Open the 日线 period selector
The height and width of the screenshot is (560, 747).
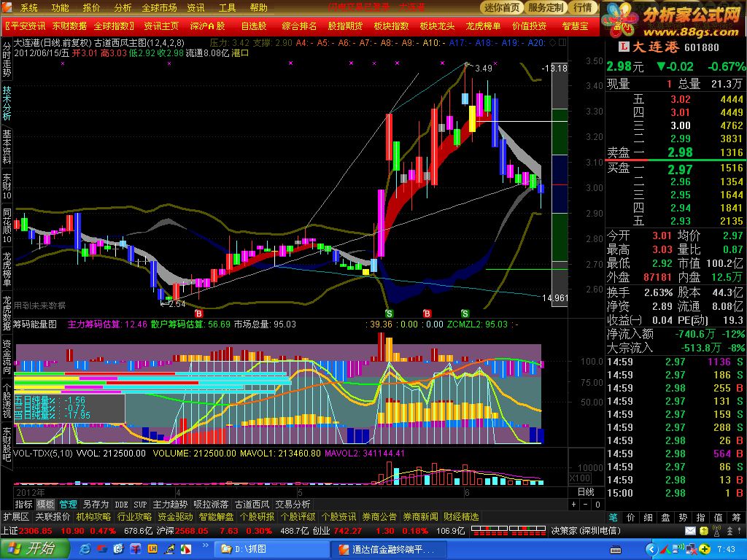(586, 492)
